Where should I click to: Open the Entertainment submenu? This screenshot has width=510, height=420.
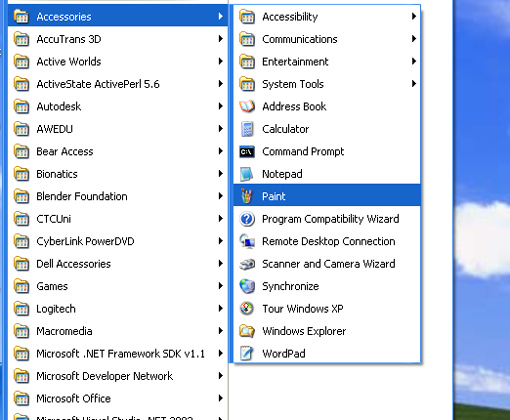coord(327,62)
